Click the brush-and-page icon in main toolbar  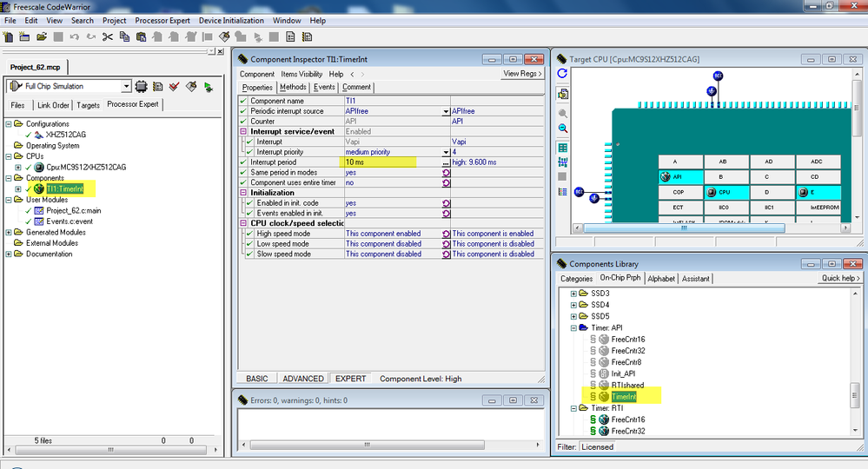[224, 37]
